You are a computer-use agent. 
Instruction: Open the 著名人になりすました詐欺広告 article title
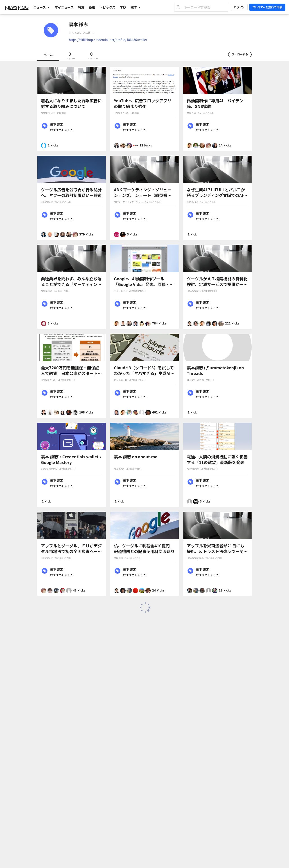point(71,103)
